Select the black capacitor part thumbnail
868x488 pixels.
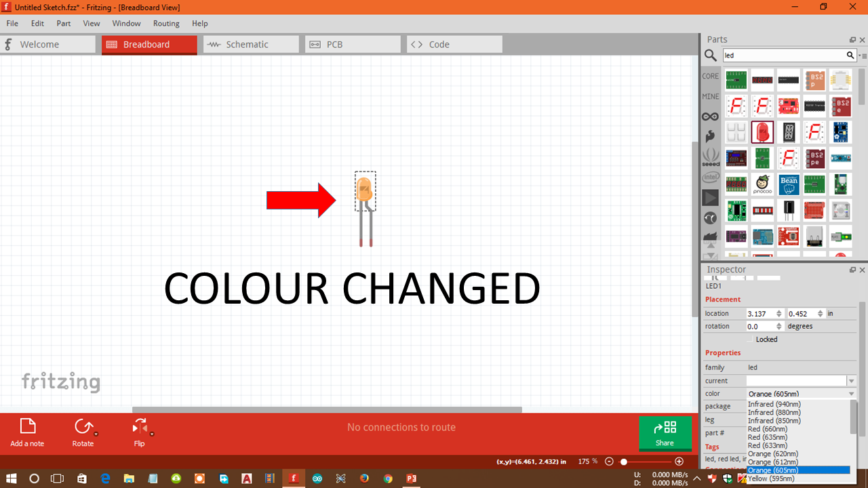[789, 210]
